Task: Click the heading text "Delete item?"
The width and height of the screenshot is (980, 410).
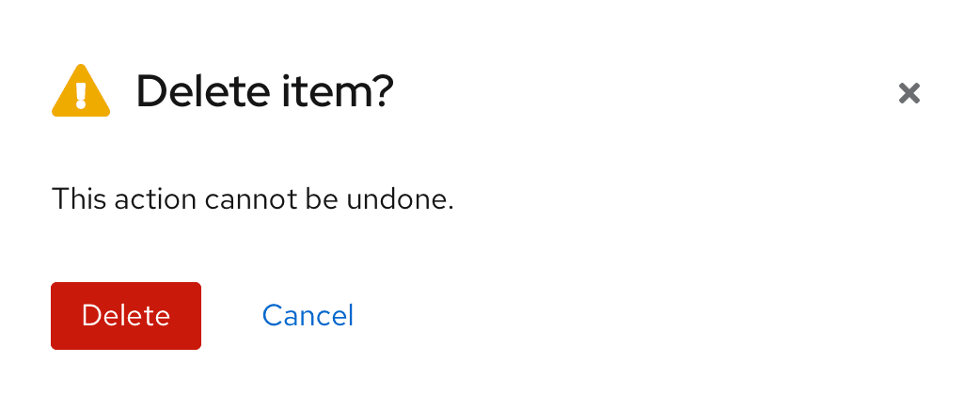Action: tap(264, 92)
